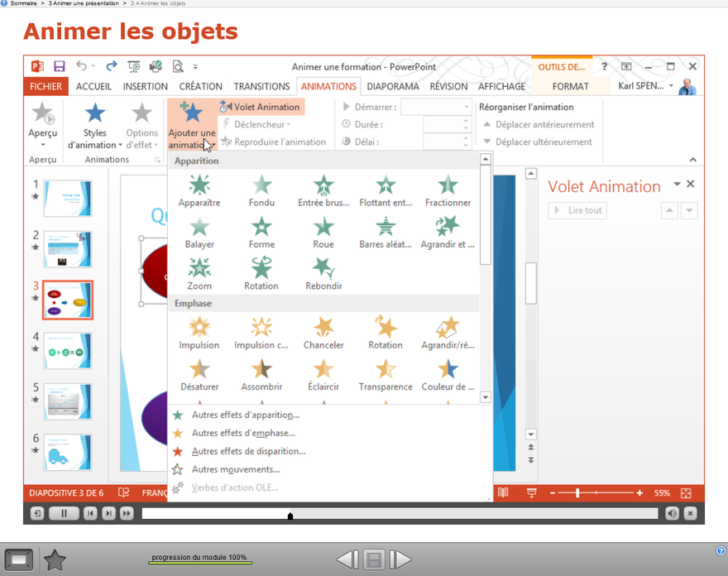
Task: Click Autres effets de disparition...
Action: 248,451
